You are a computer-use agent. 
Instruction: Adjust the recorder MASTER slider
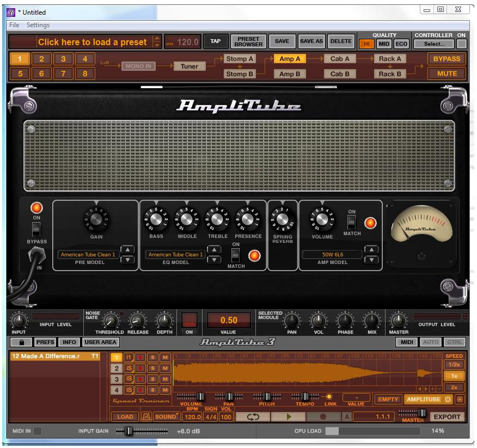coord(413,413)
